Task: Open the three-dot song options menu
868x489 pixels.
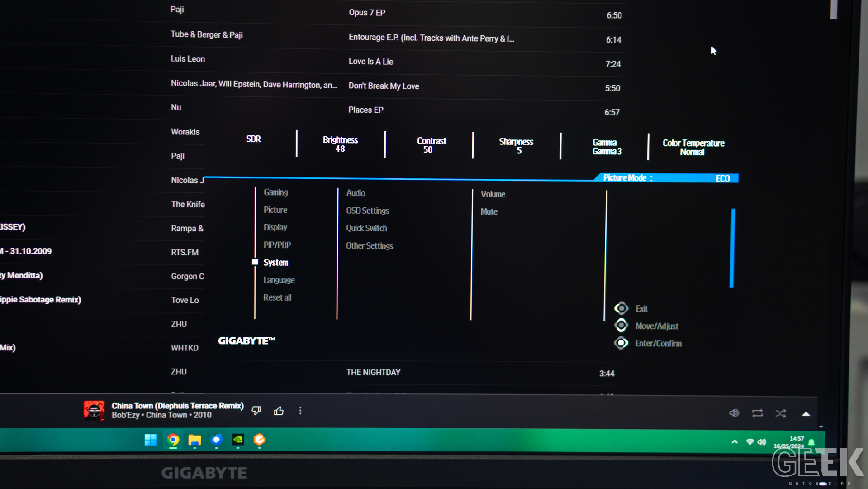Action: point(300,411)
